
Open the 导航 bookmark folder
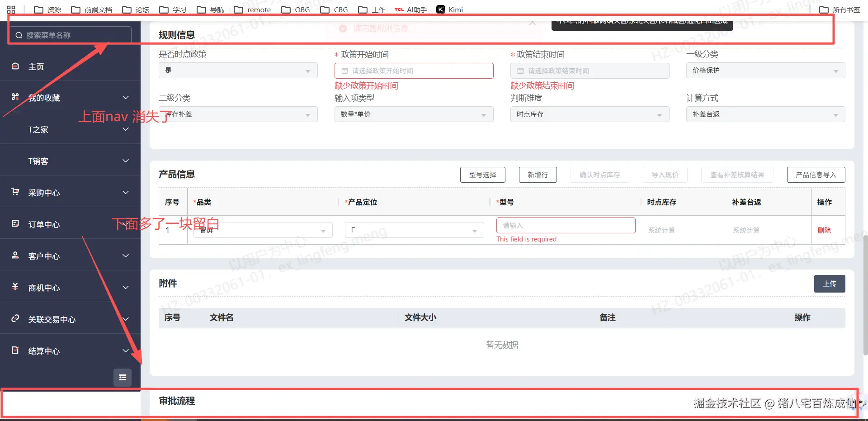(210, 9)
